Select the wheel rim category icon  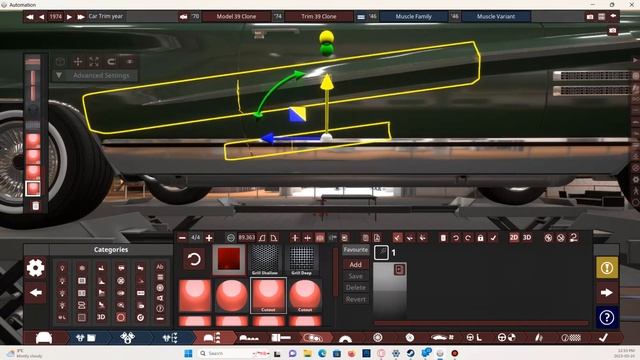tap(121, 280)
